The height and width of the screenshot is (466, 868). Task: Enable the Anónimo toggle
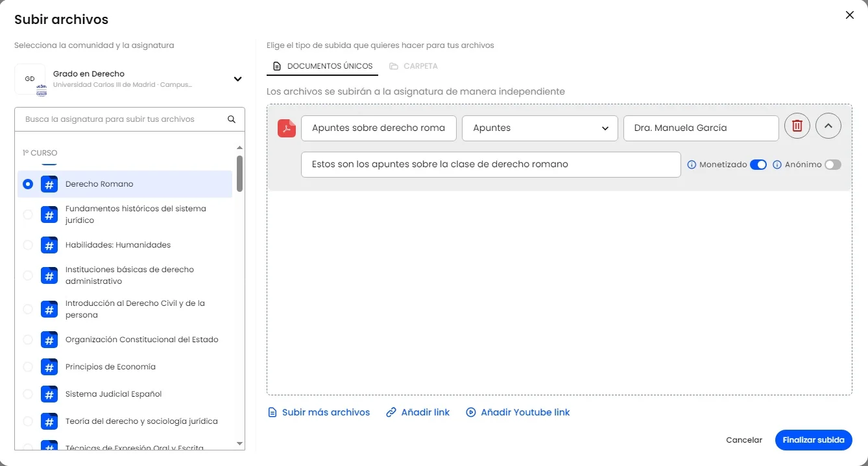pos(832,165)
